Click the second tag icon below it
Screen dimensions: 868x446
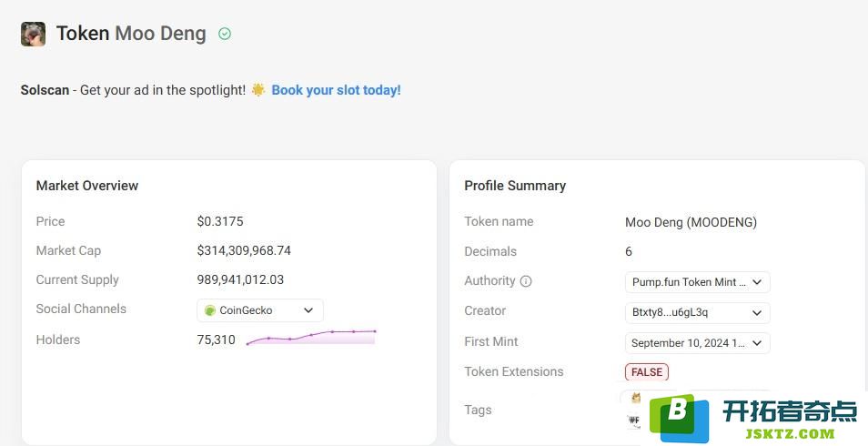634,421
